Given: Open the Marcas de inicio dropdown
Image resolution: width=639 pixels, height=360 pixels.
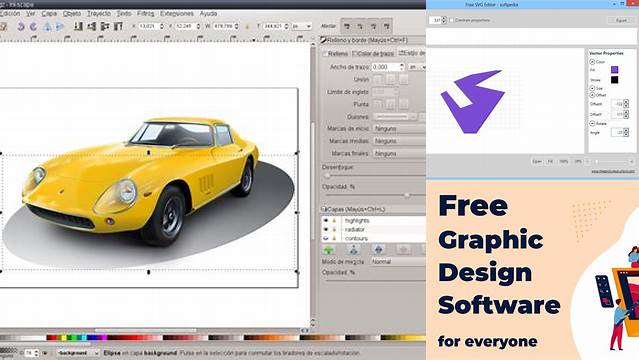Looking at the screenshot, I should [399, 128].
